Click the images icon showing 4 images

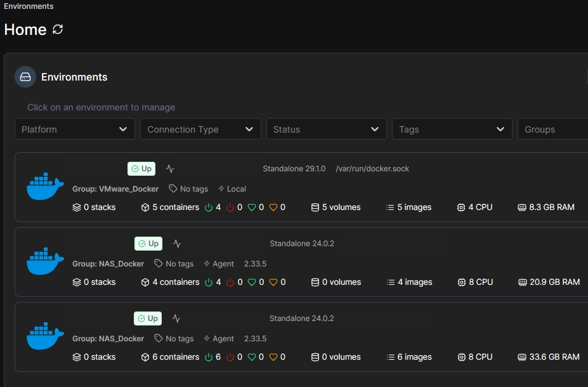click(x=390, y=282)
